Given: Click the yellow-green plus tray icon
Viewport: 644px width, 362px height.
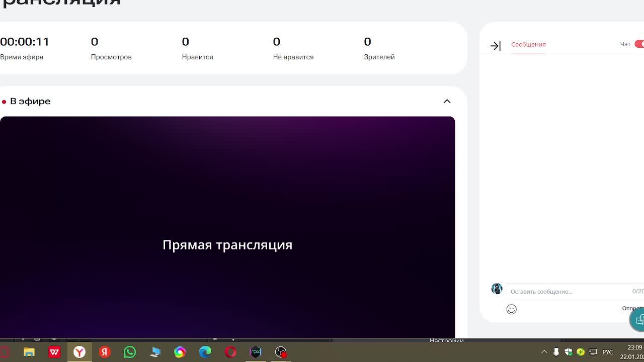Looking at the screenshot, I should tap(581, 352).
